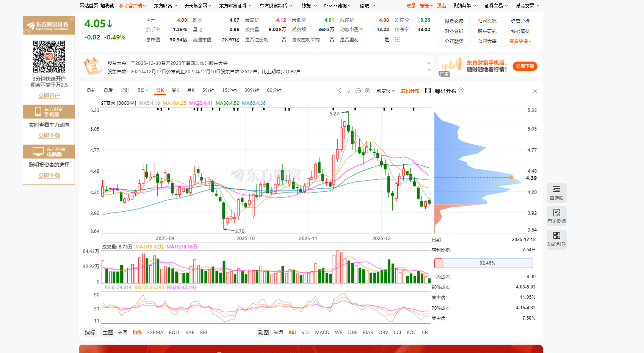Pan the chart right with the next arrow
The image size is (644, 353).
tap(349, 91)
